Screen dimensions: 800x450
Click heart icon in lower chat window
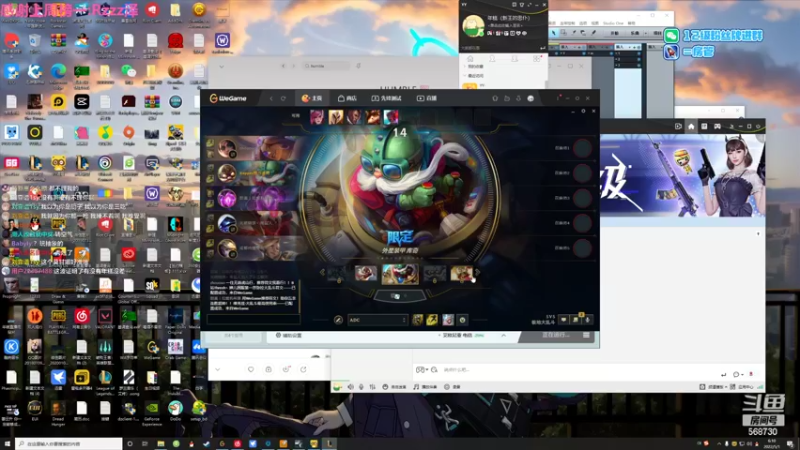(251, 369)
